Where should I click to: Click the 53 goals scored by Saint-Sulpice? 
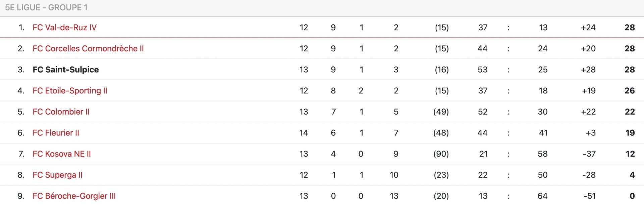483,70
